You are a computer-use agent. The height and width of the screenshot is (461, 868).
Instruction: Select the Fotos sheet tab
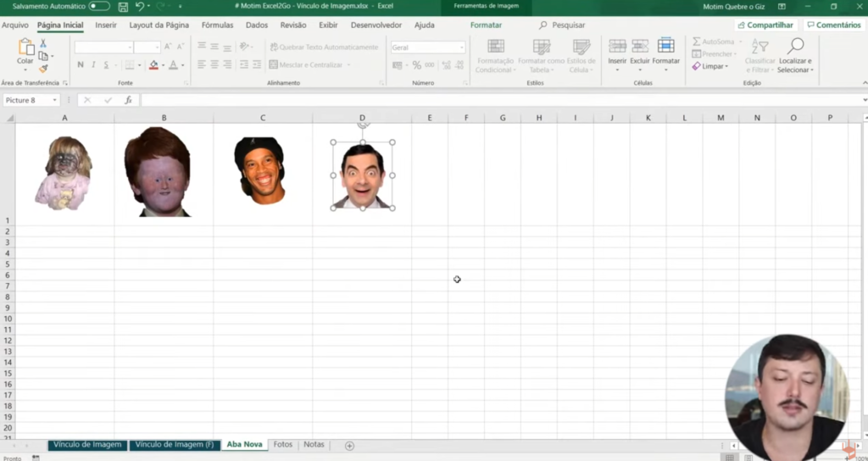click(283, 444)
